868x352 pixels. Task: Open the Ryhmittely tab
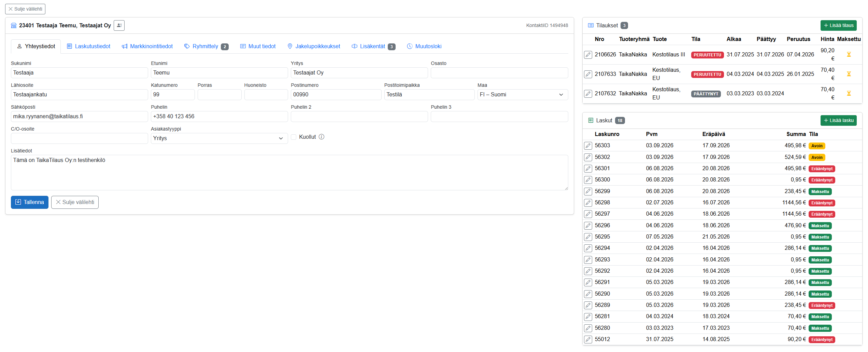(206, 46)
